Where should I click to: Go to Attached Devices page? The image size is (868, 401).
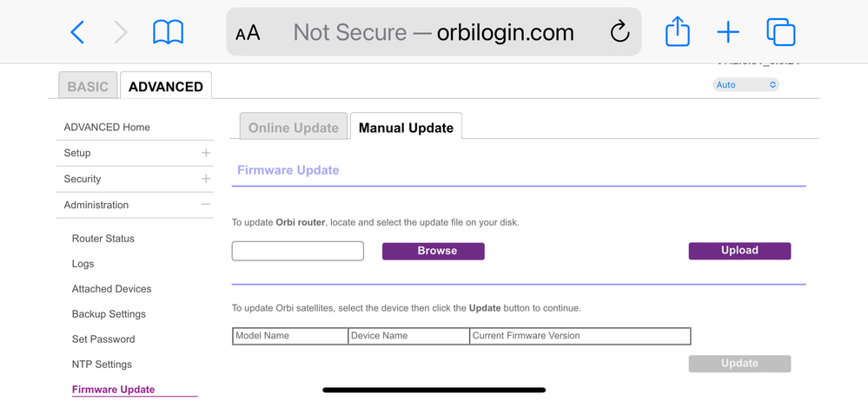[111, 289]
